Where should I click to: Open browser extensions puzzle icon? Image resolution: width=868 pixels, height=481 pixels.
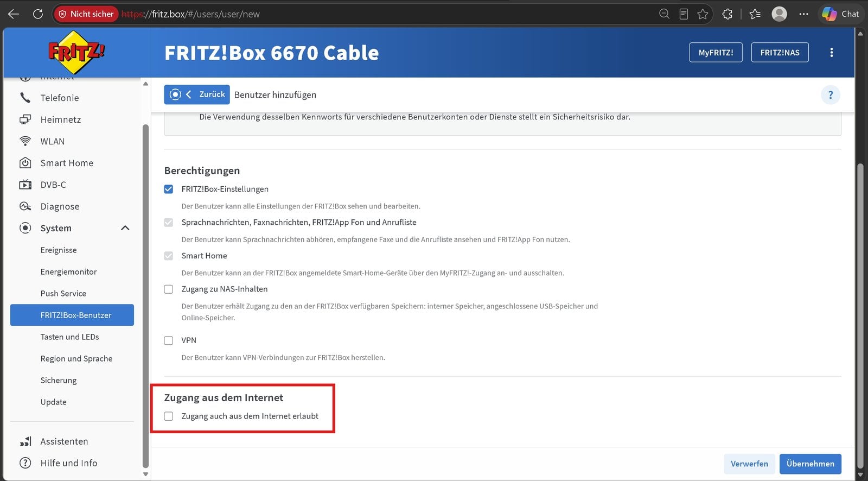tap(727, 14)
